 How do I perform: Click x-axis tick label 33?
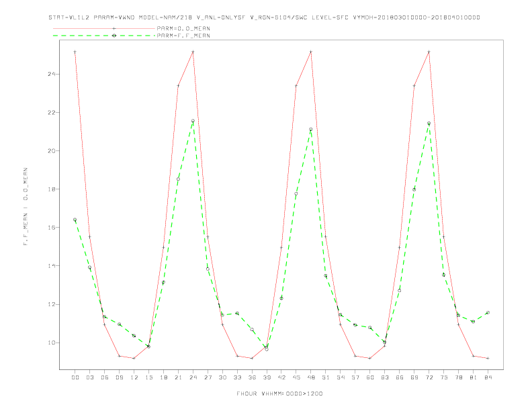pyautogui.click(x=237, y=377)
